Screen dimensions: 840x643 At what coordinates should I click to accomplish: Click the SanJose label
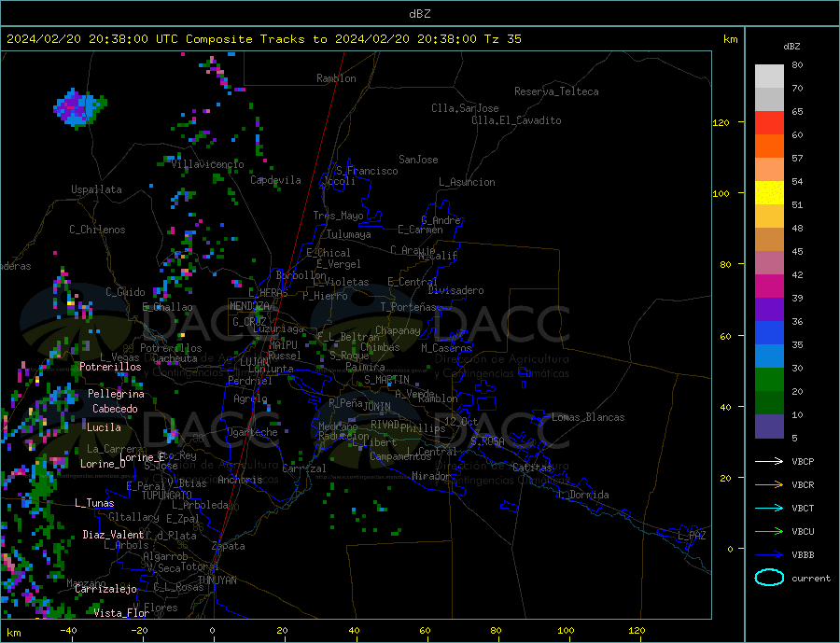pos(418,160)
